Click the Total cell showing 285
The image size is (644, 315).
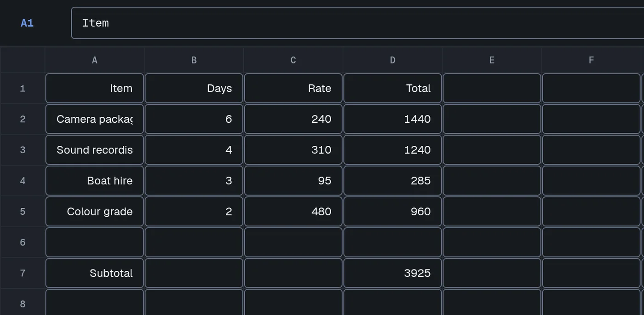pos(393,181)
